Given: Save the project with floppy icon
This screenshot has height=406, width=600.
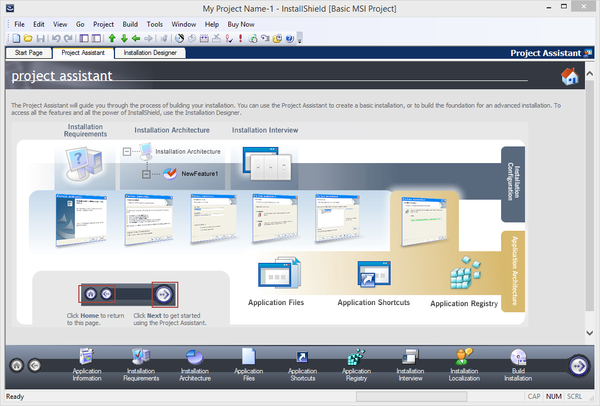Looking at the screenshot, I should [41, 38].
